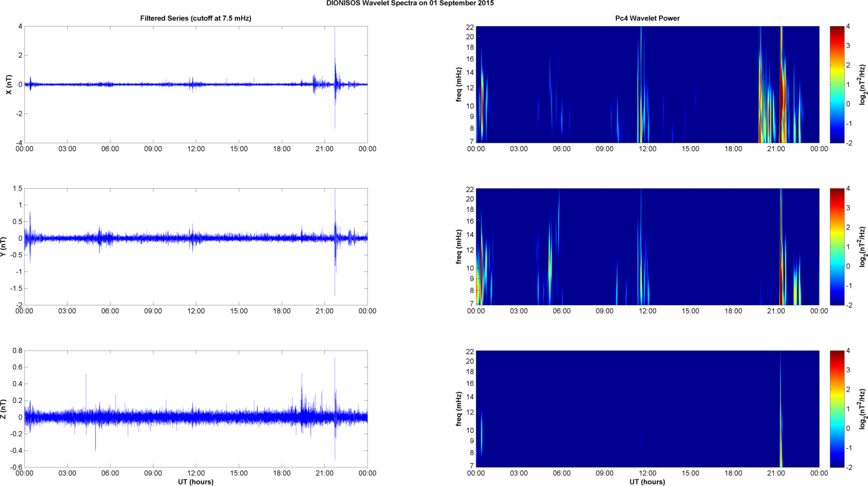Open the Z filtered series plot area
The image size is (868, 486).
(196, 409)
